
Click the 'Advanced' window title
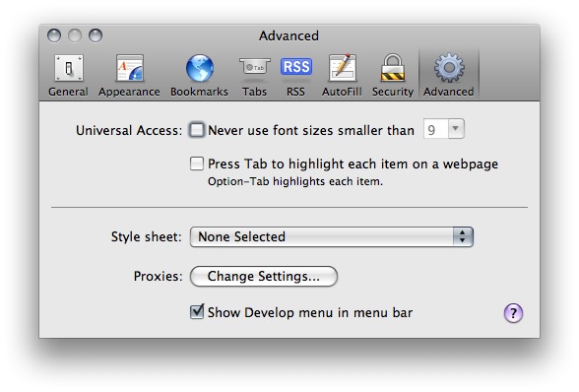[289, 35]
